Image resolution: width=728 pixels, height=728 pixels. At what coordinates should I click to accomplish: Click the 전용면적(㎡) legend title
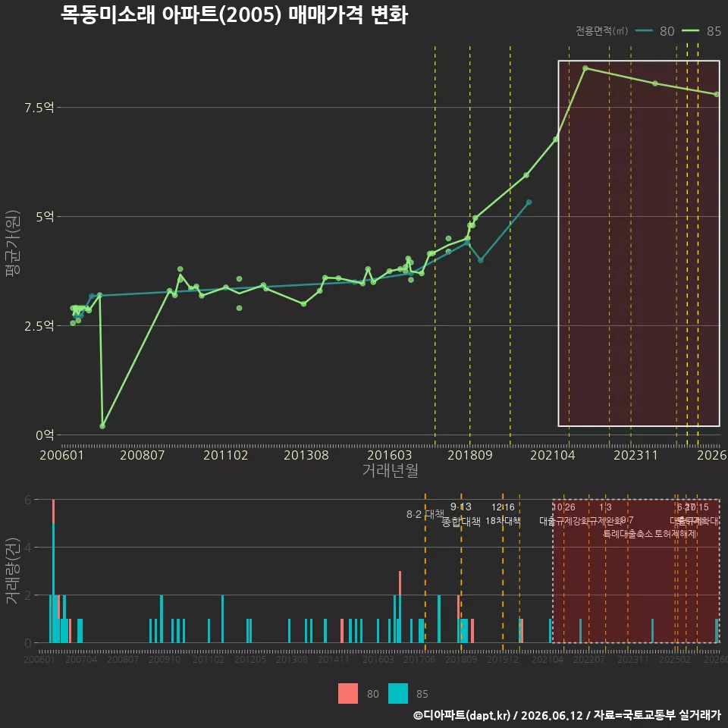601,31
